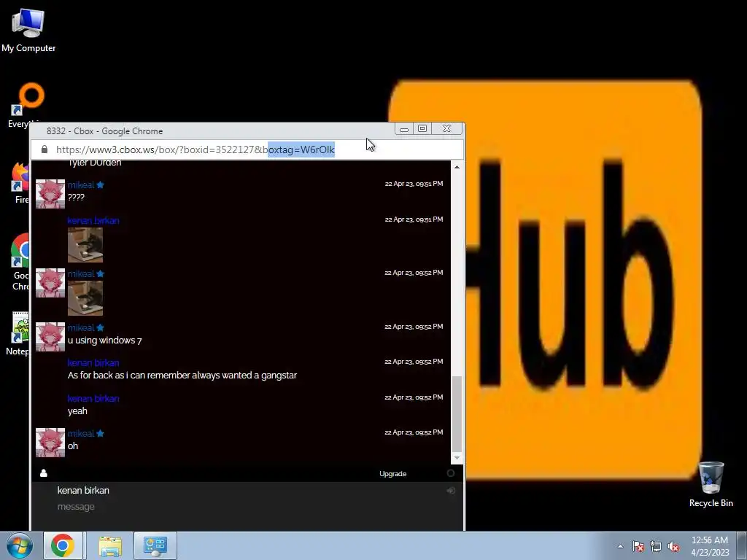The width and height of the screenshot is (747, 560).
Task: Click the Action Center flag tray icon
Action: click(638, 546)
